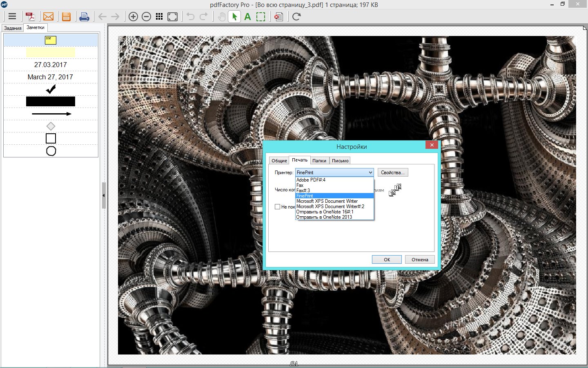
Task: Click the delete page icon
Action: [x=278, y=16]
